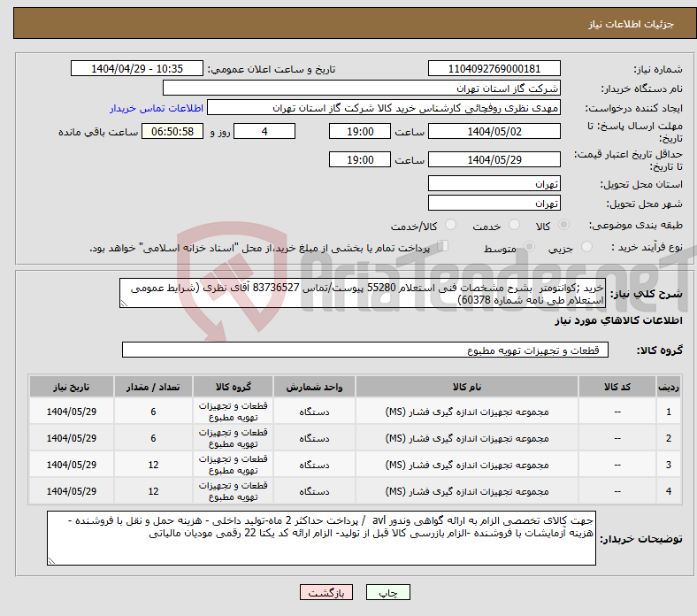Click quantity 12 in row 4
This screenshot has height=616, width=697.
pos(153,491)
